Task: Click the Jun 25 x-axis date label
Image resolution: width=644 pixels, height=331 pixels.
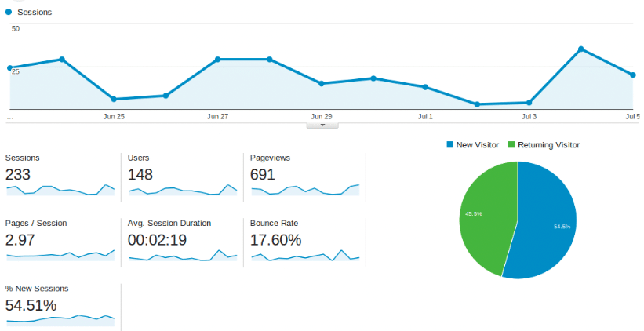Action: pos(114,116)
